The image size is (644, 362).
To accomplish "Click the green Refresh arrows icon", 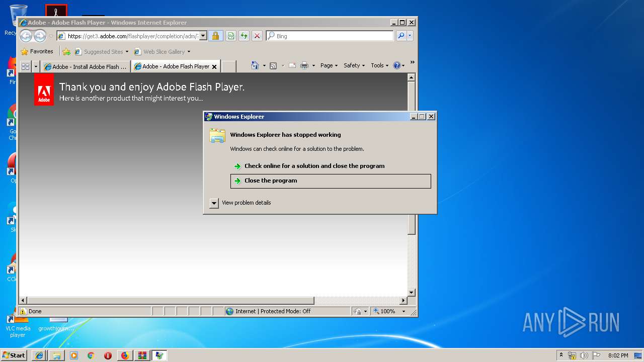I will [244, 36].
